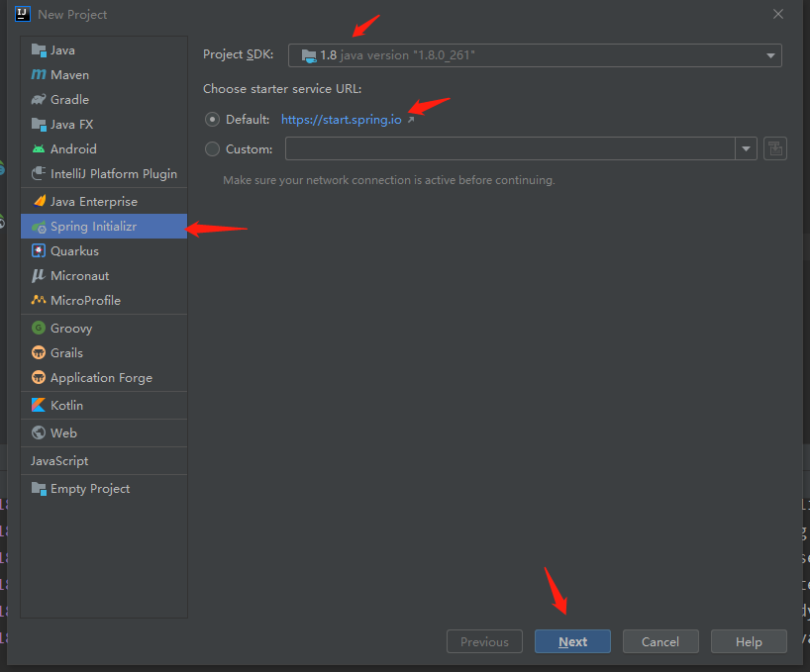Select the Java FX entry label

(x=72, y=125)
